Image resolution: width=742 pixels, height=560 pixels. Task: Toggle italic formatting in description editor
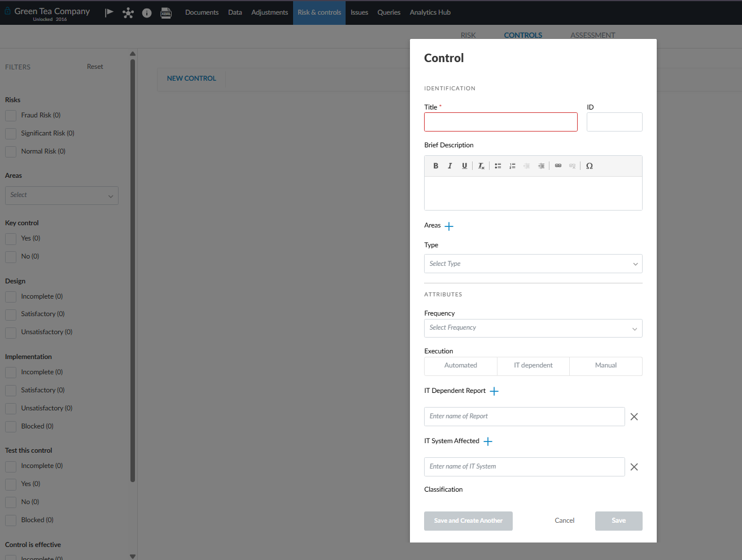click(450, 166)
